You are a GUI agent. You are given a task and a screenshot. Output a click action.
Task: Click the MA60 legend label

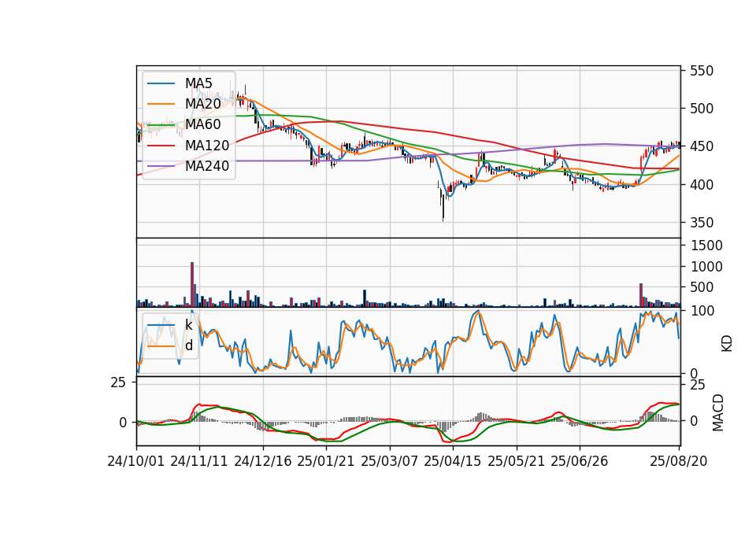tap(202, 124)
